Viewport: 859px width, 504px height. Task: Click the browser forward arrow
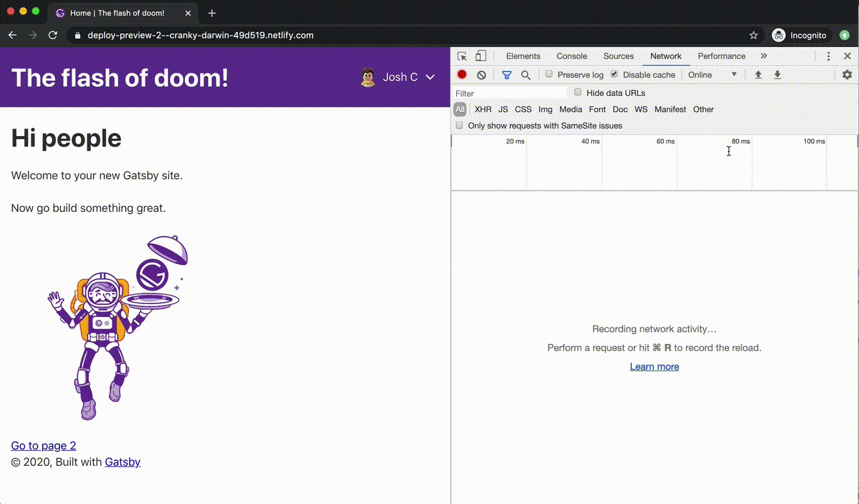coord(33,35)
